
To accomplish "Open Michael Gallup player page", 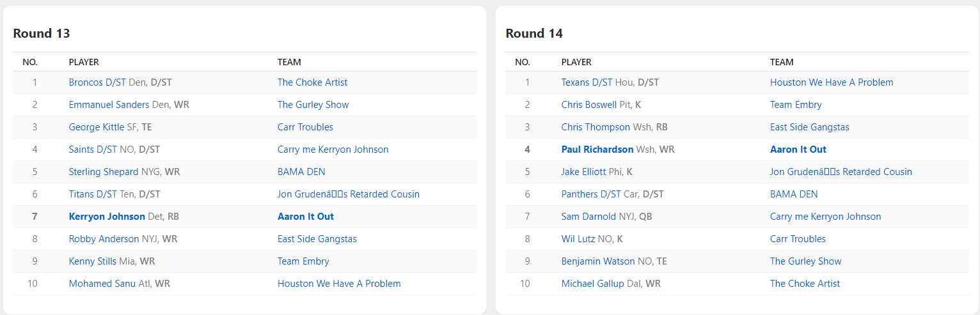I will [592, 284].
